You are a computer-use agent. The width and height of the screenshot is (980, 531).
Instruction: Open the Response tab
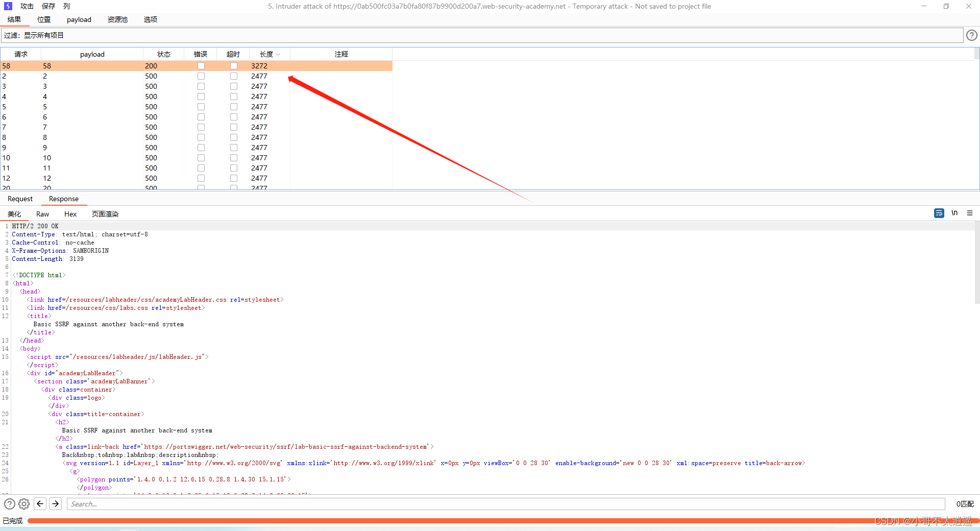pos(64,199)
